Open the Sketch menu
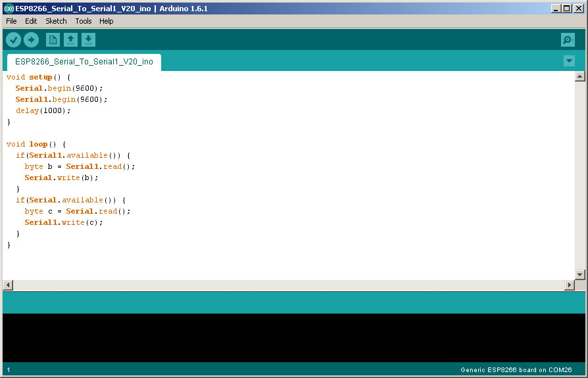 [x=56, y=21]
